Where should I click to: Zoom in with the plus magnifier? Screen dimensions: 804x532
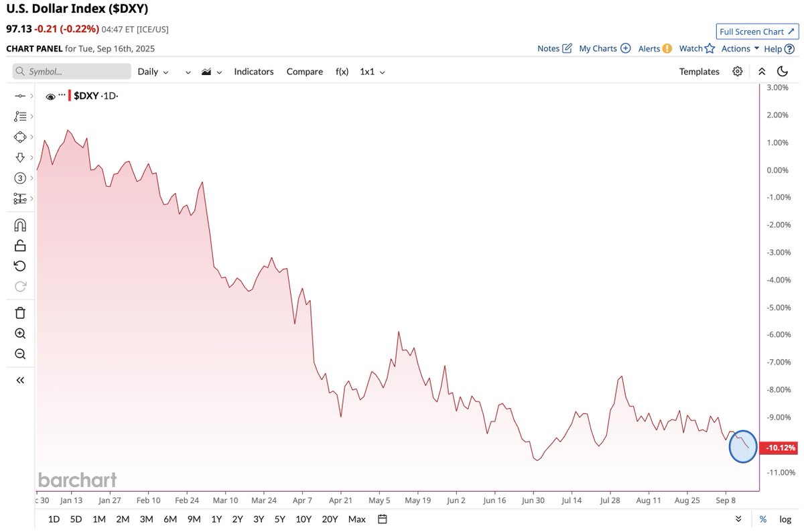pos(20,334)
